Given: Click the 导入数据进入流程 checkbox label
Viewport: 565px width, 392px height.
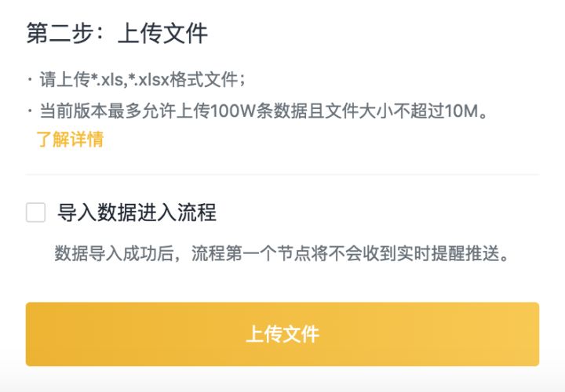Looking at the screenshot, I should coord(137,212).
